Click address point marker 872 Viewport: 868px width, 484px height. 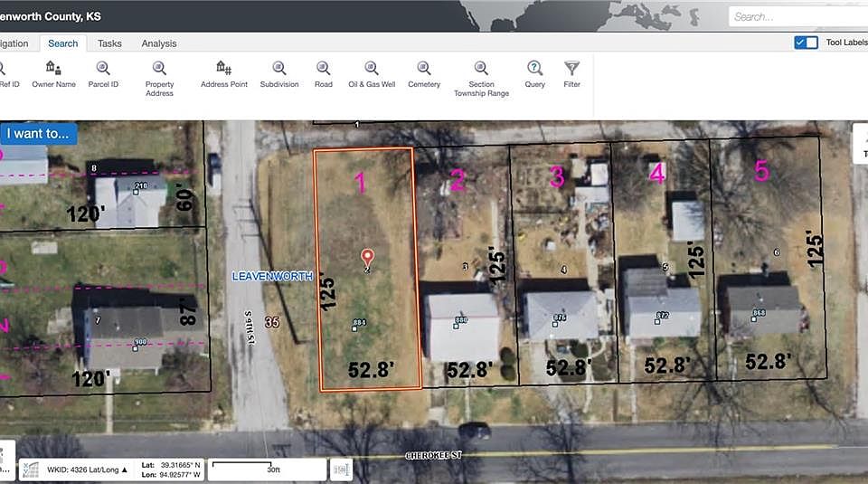[657, 320]
